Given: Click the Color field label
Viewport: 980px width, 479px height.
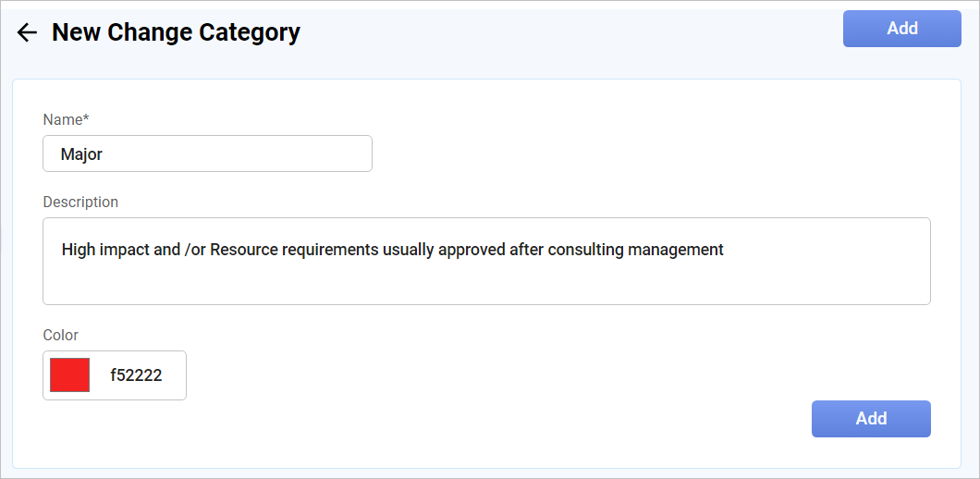Looking at the screenshot, I should point(61,335).
